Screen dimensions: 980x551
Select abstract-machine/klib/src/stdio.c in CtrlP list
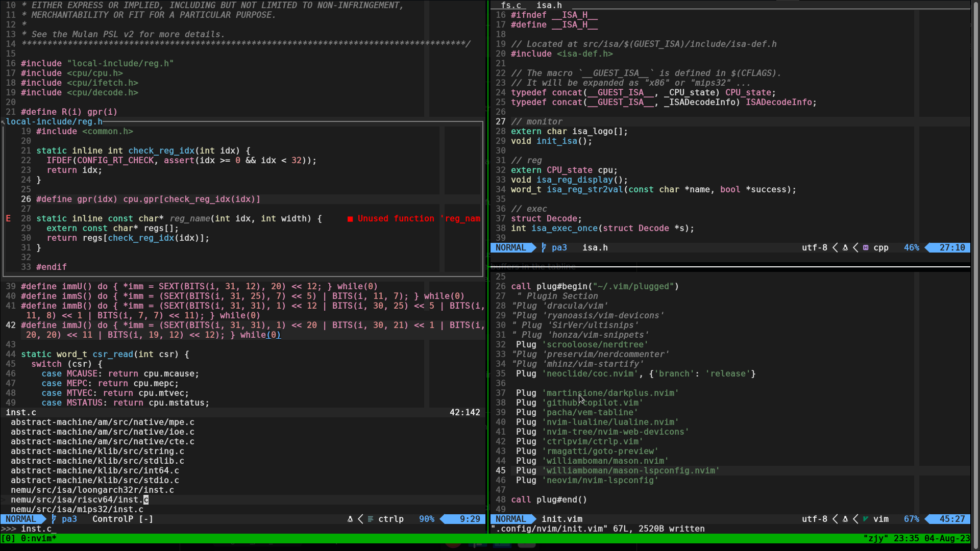[x=95, y=480]
